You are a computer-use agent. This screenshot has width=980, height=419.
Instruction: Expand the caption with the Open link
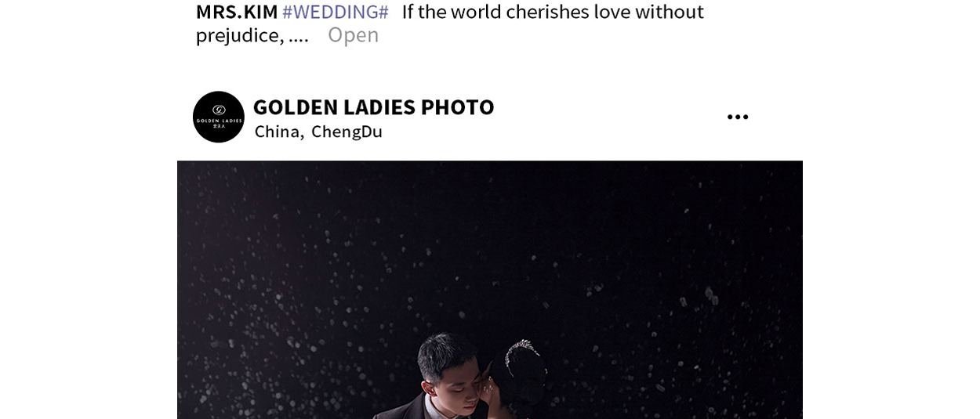coord(353,34)
